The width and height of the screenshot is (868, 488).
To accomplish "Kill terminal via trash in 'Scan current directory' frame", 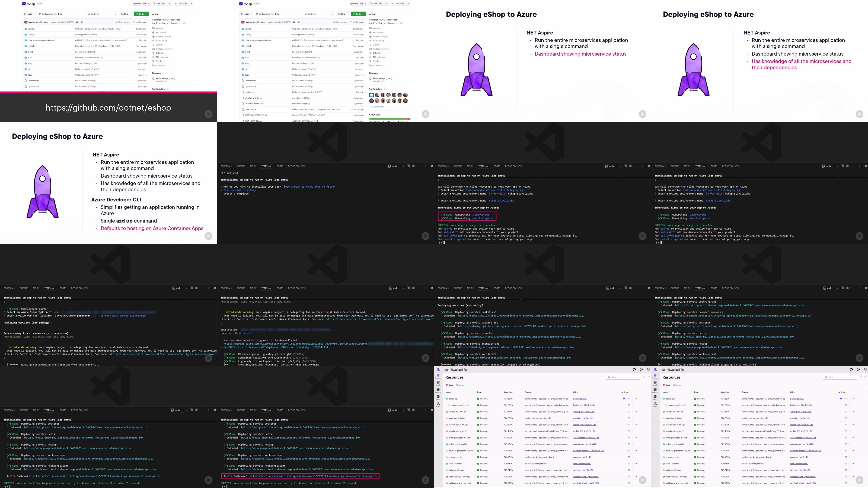I will click(x=413, y=166).
